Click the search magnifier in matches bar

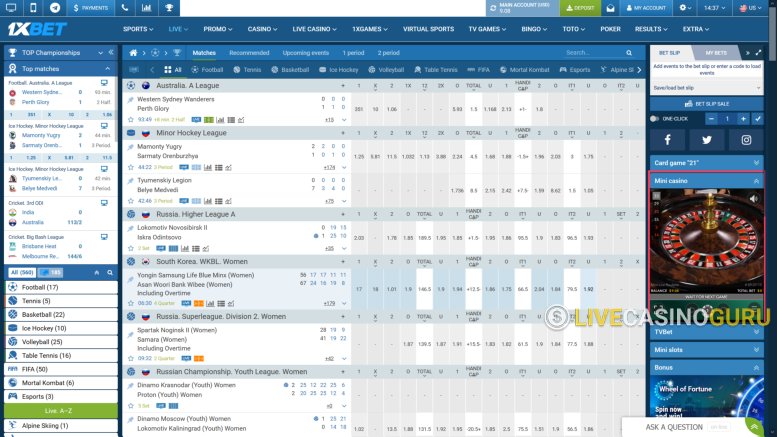click(x=629, y=53)
